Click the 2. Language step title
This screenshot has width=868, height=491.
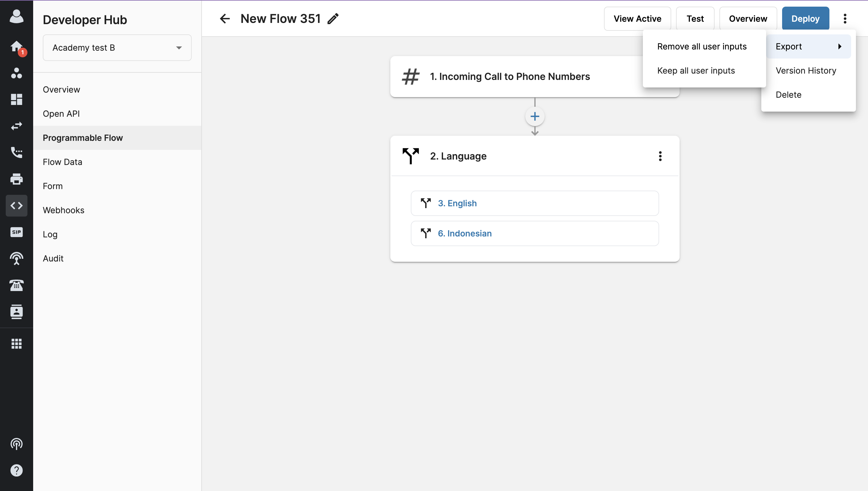coord(458,156)
